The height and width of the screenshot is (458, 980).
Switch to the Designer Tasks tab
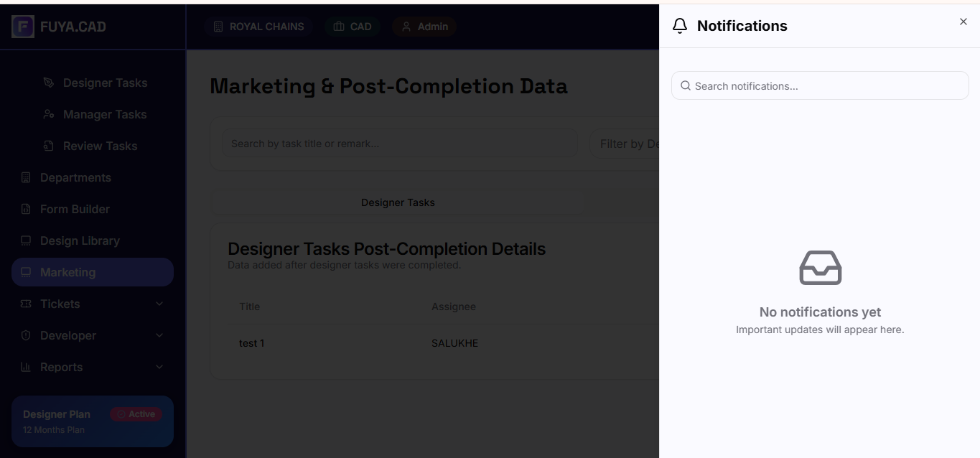(x=398, y=202)
